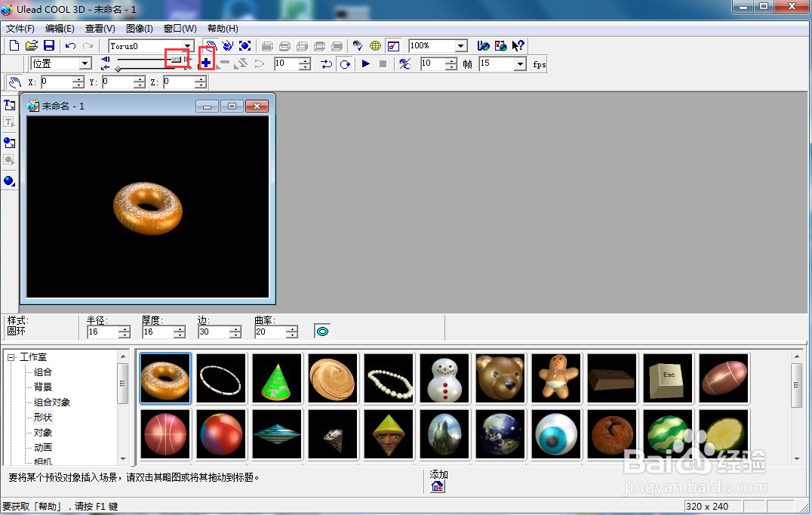
Task: Select 组合对象 in the studio tree
Action: coord(52,402)
